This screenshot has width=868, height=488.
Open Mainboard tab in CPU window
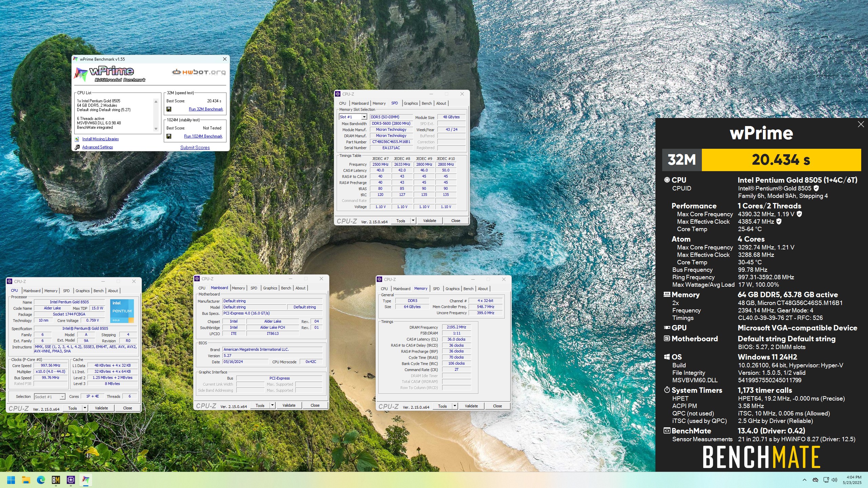[x=32, y=291]
